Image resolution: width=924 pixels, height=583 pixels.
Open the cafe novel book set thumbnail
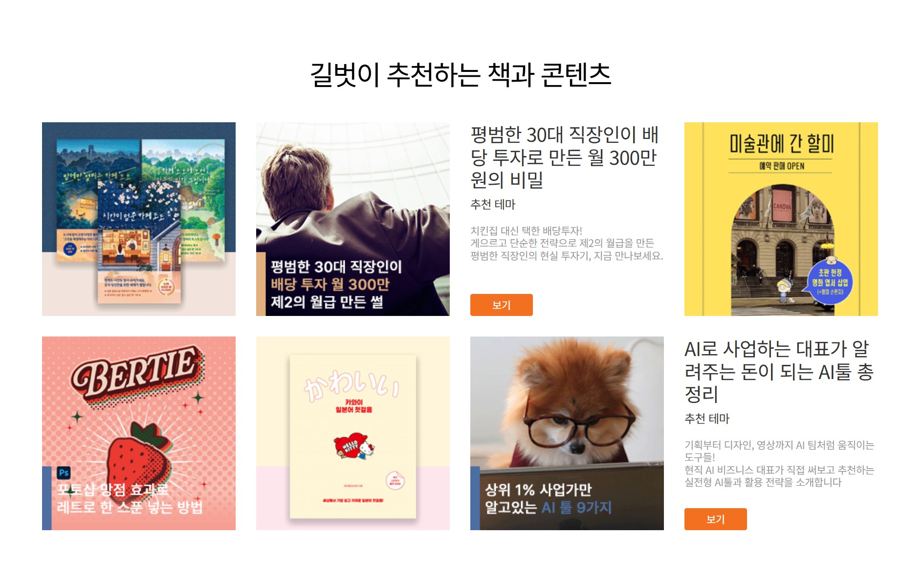tap(139, 219)
